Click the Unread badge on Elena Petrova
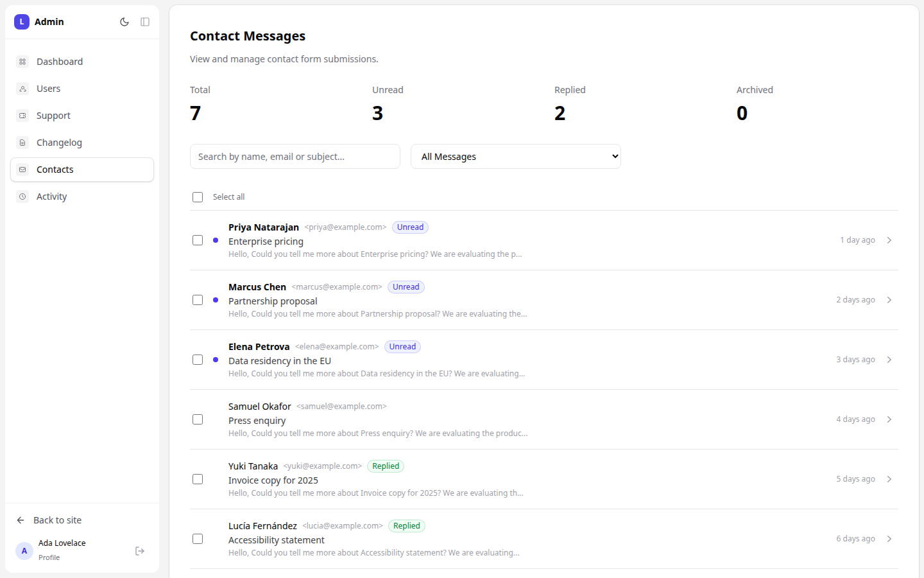 coord(402,347)
